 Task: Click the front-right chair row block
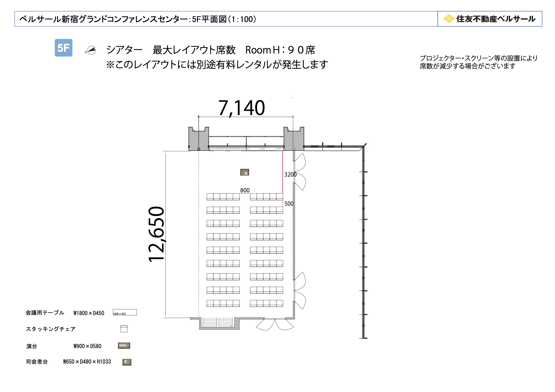pos(266,197)
